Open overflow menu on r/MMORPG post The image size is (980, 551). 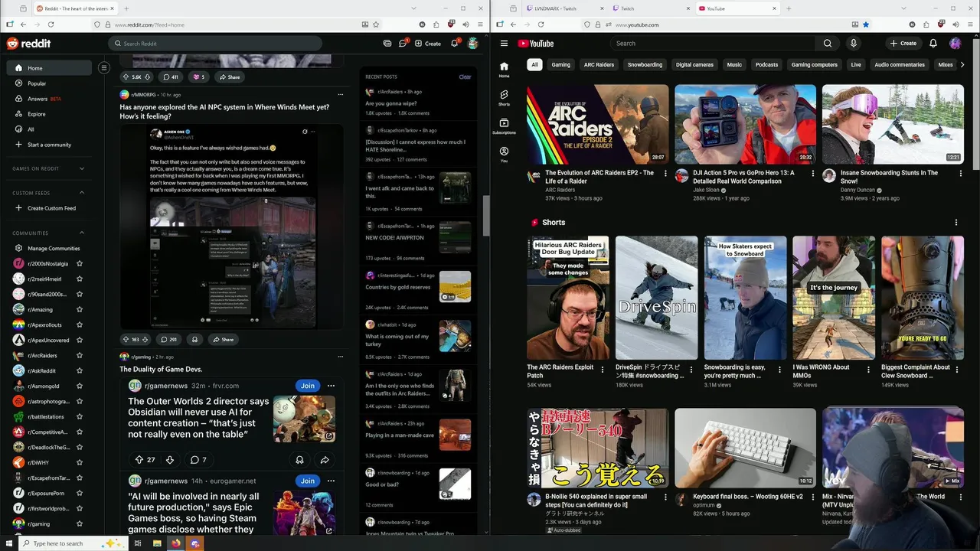coord(341,94)
